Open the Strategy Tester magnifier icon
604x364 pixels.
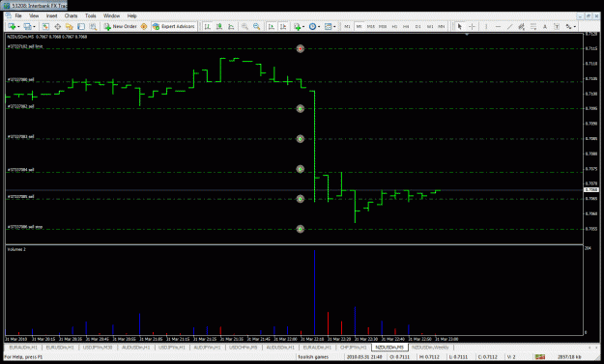point(93,26)
